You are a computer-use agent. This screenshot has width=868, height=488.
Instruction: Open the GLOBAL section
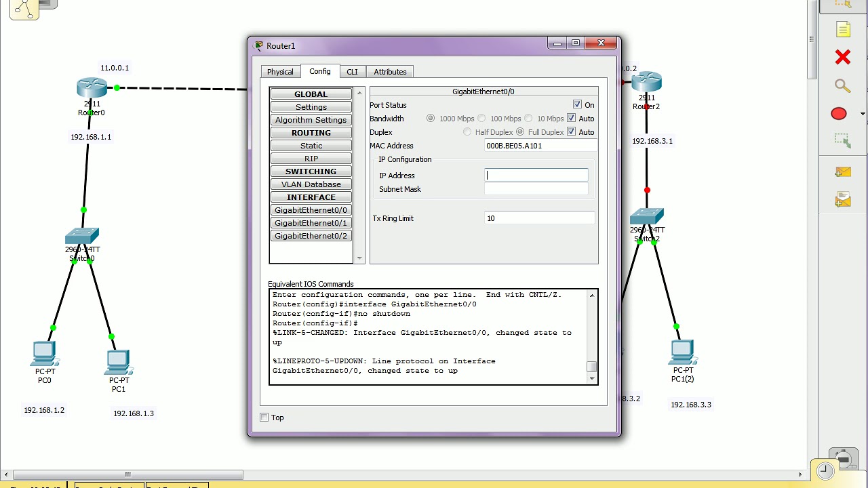pyautogui.click(x=311, y=94)
